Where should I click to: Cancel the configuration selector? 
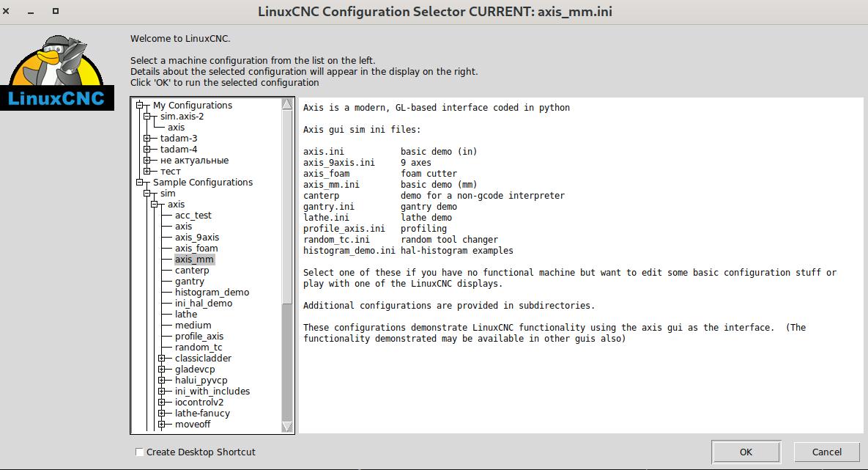826,452
